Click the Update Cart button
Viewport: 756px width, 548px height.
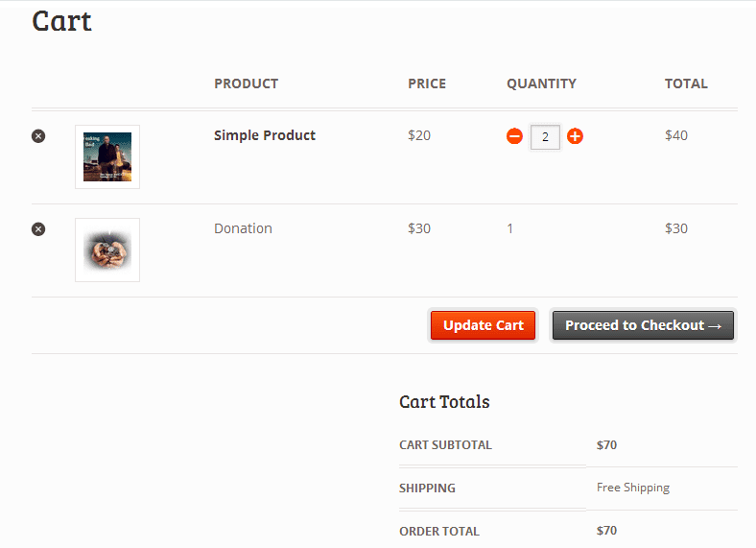(484, 325)
